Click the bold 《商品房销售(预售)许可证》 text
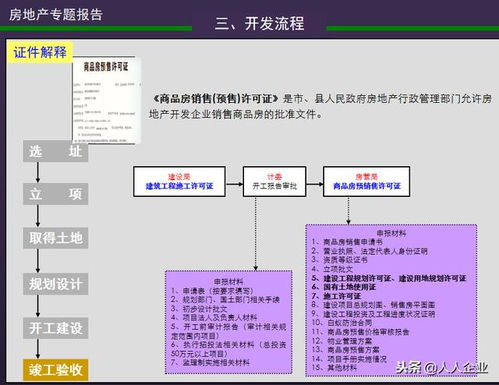The height and width of the screenshot is (385, 499). click(215, 99)
